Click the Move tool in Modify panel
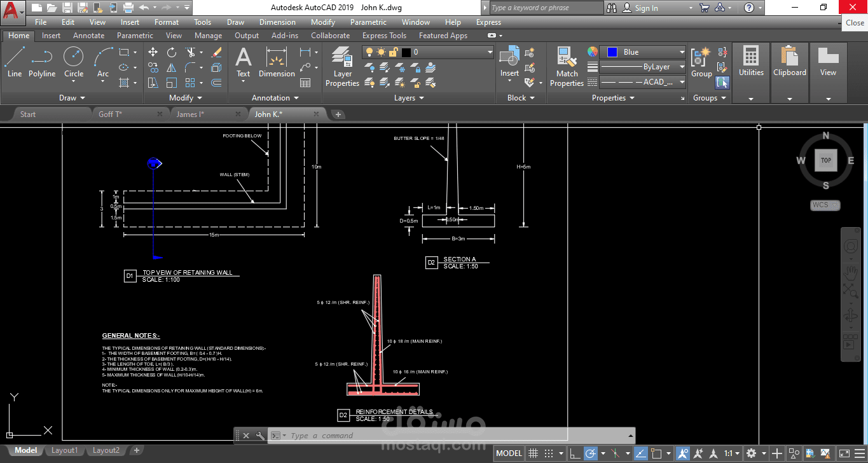Viewport: 868px width, 463px height. coord(153,52)
